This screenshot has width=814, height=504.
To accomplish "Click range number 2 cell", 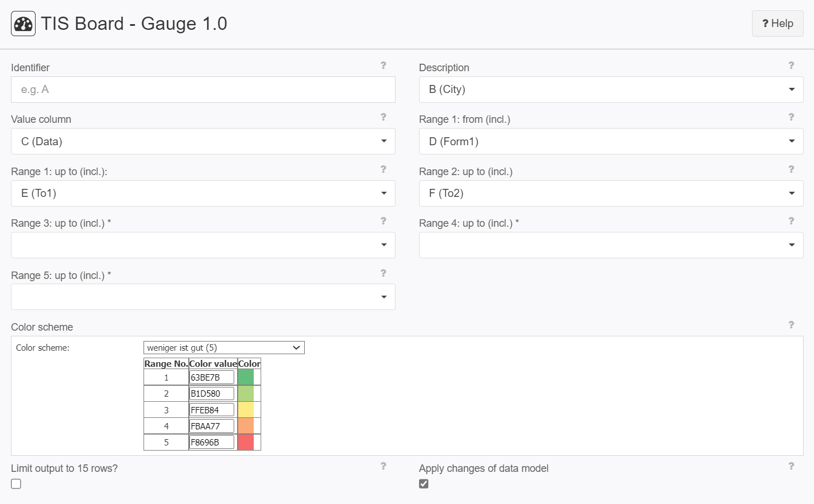I will click(166, 393).
